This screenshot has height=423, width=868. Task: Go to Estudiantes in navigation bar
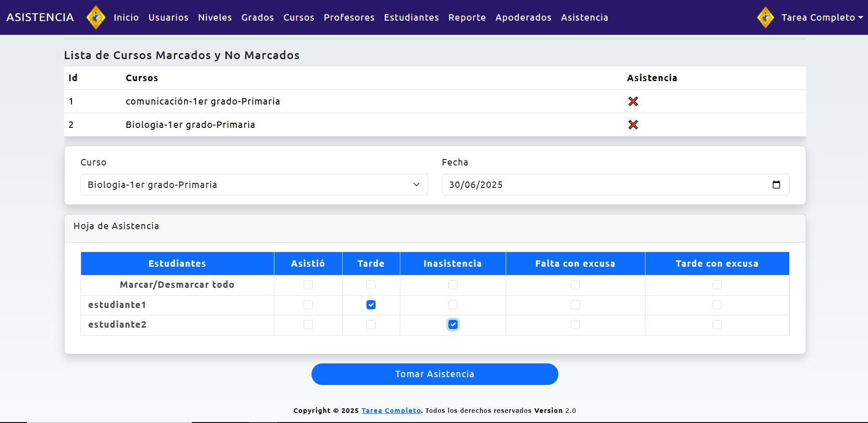click(411, 17)
